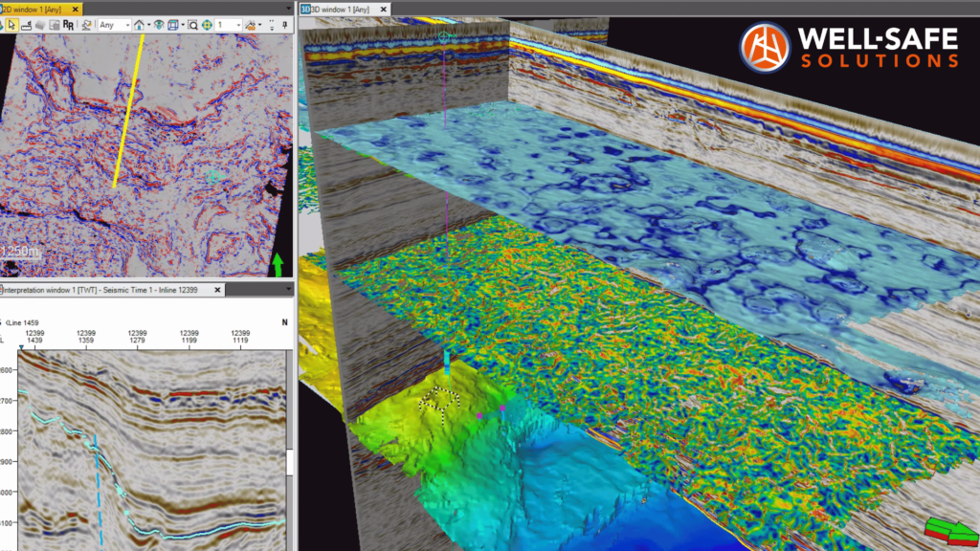Screen dimensions: 980x551
Task: Select the pointer/select tool in the toolbar
Action: (11, 27)
